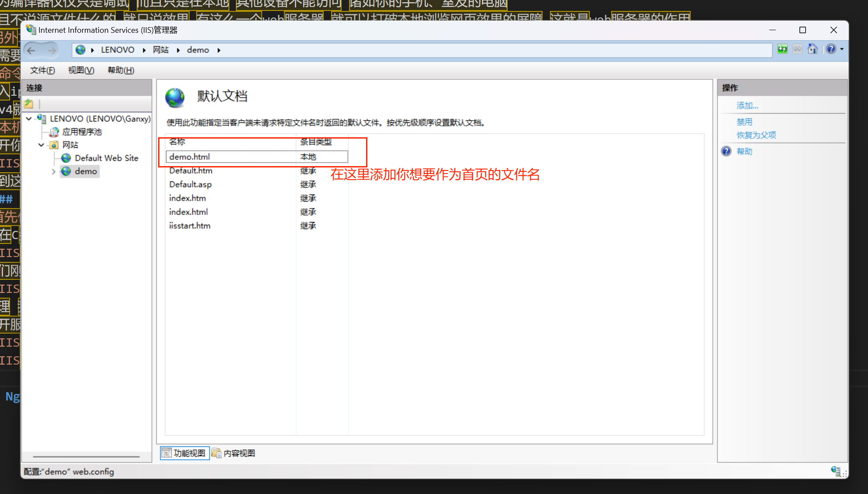The width and height of the screenshot is (868, 494).
Task: Click the 应用程序池 icon in tree
Action: point(54,132)
